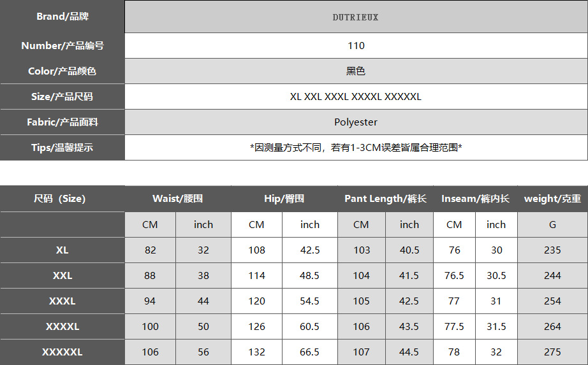
Task: Click the weight/克重 column header
Action: click(552, 199)
